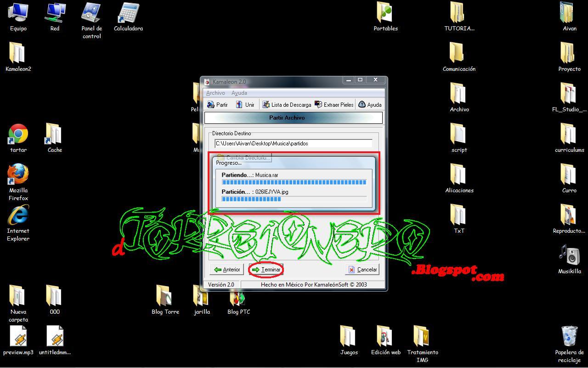Screen dimensions: 588x368
Task: Select the Comunicación folder
Action: 459,57
